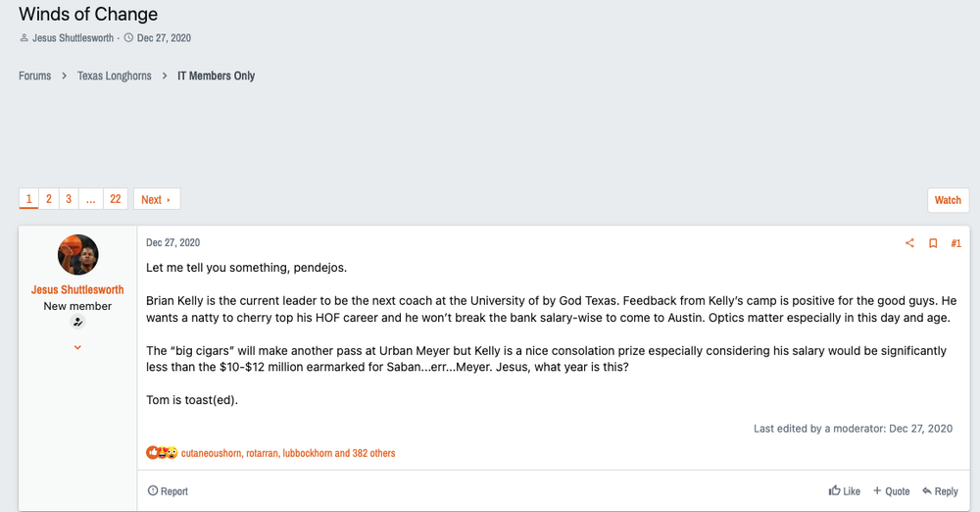This screenshot has width=980, height=512.
Task: Click Next page button
Action: [156, 199]
